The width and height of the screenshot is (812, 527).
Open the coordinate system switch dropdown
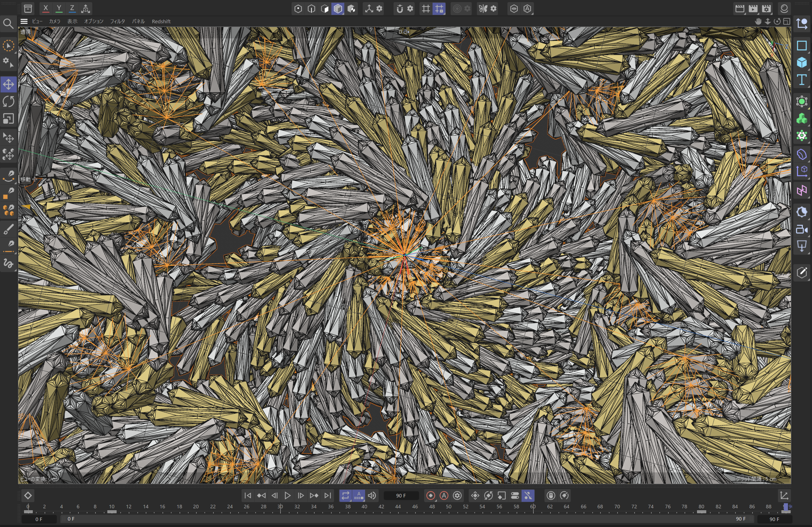coord(86,9)
